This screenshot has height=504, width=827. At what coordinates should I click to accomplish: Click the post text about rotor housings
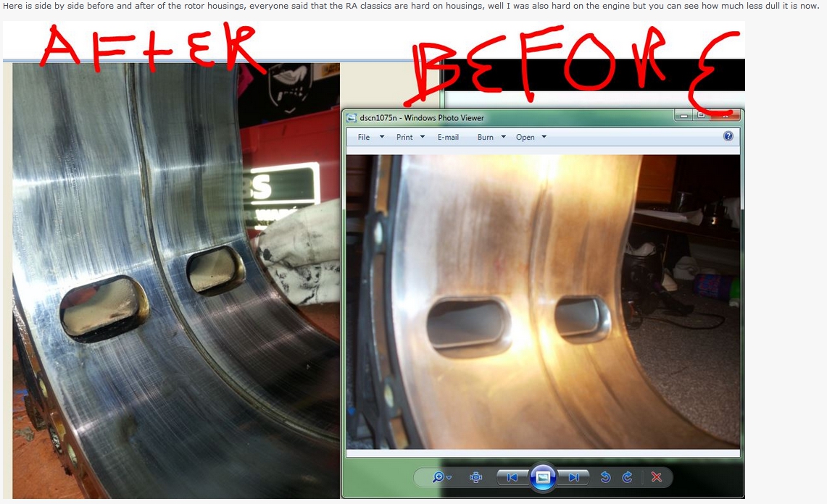click(x=411, y=6)
